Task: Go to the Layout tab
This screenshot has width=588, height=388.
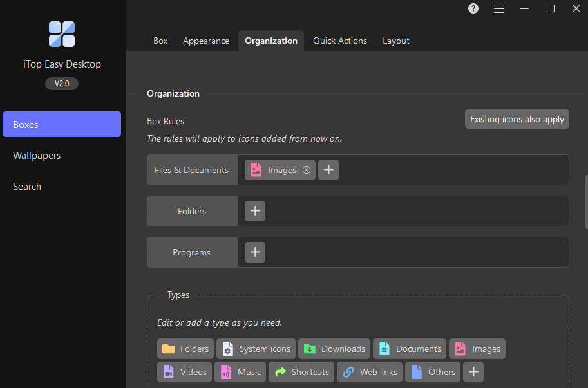Action: 396,41
